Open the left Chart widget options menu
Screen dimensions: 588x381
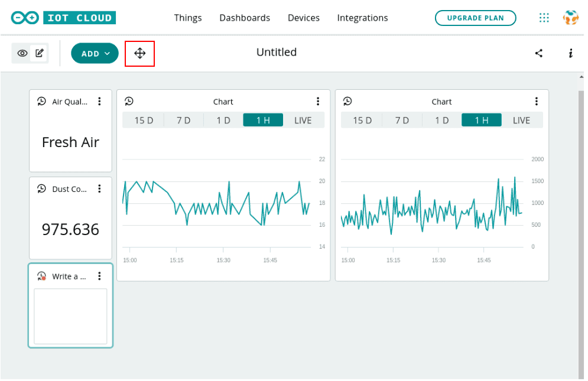(318, 102)
